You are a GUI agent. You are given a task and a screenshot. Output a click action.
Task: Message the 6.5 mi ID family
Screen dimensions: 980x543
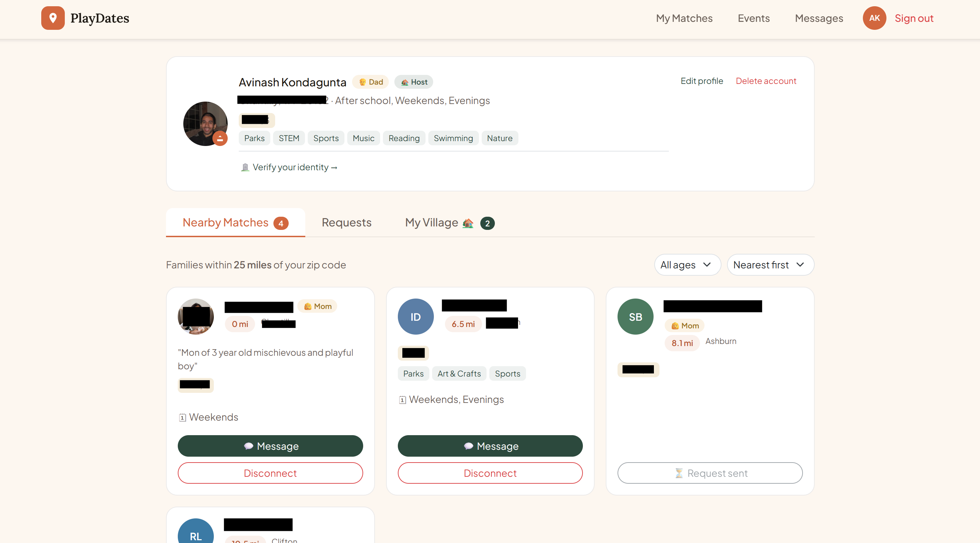coord(490,446)
